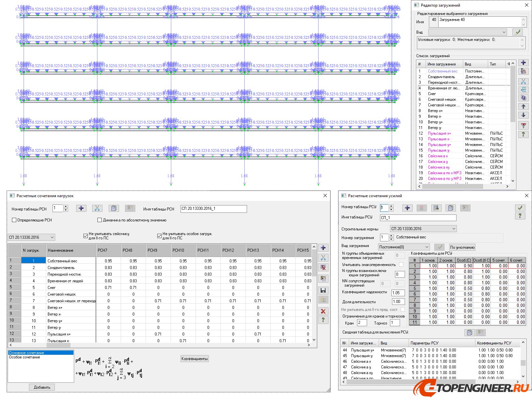Expand the 'Вид загружения' dropdown showing Постоянное(0)
532x399 pixels.
[x=404, y=247]
